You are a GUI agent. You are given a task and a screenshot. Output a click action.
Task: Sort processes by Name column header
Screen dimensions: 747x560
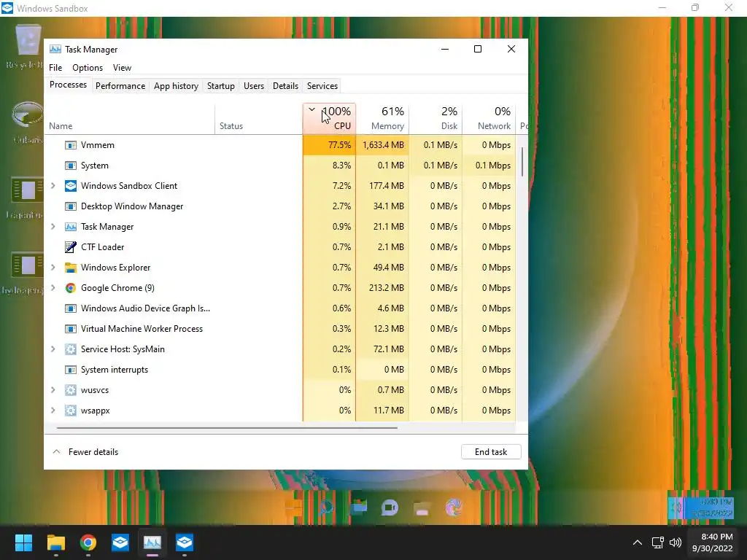129,119
